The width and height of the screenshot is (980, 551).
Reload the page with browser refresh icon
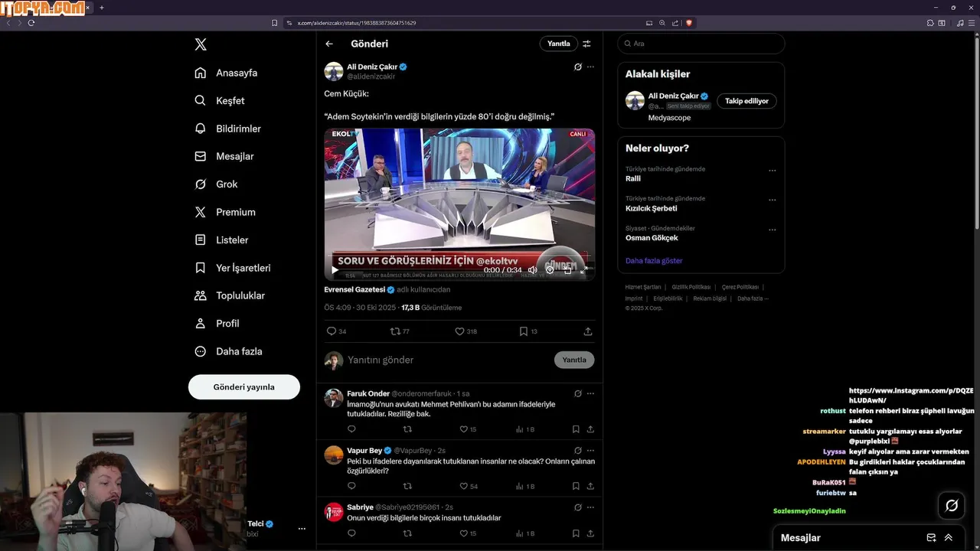31,23
